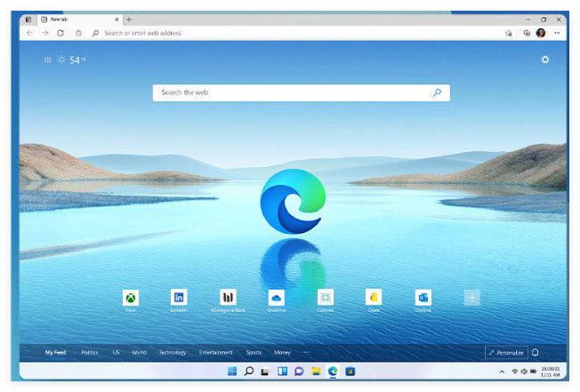Select the Money feed tab
The image size is (580, 392).
click(282, 353)
